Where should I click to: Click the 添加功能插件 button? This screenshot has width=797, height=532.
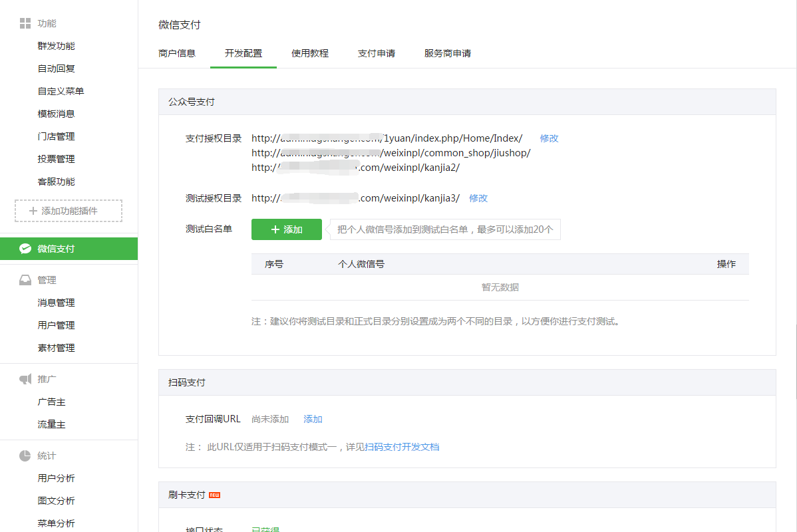[69, 211]
